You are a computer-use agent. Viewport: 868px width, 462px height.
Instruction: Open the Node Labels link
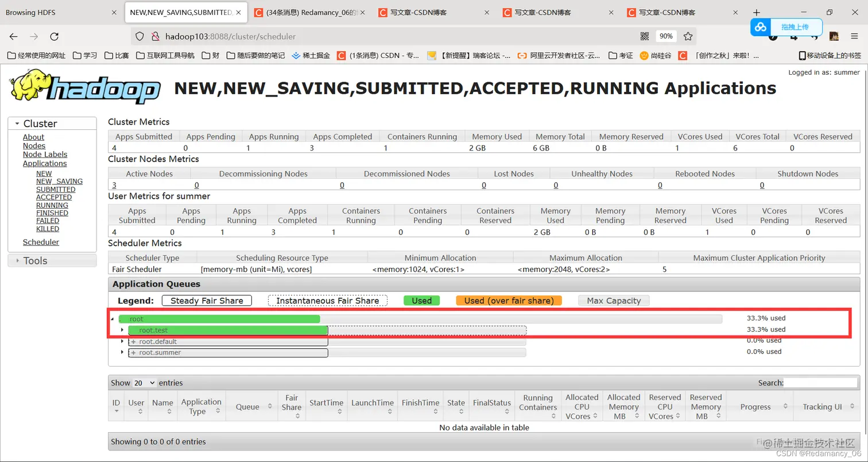[45, 154]
